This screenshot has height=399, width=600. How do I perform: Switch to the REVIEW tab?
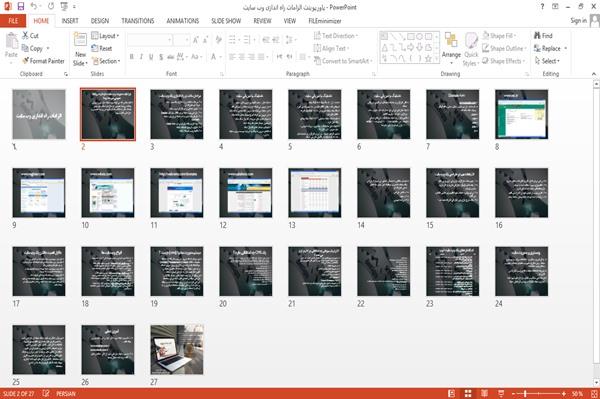[x=262, y=21]
